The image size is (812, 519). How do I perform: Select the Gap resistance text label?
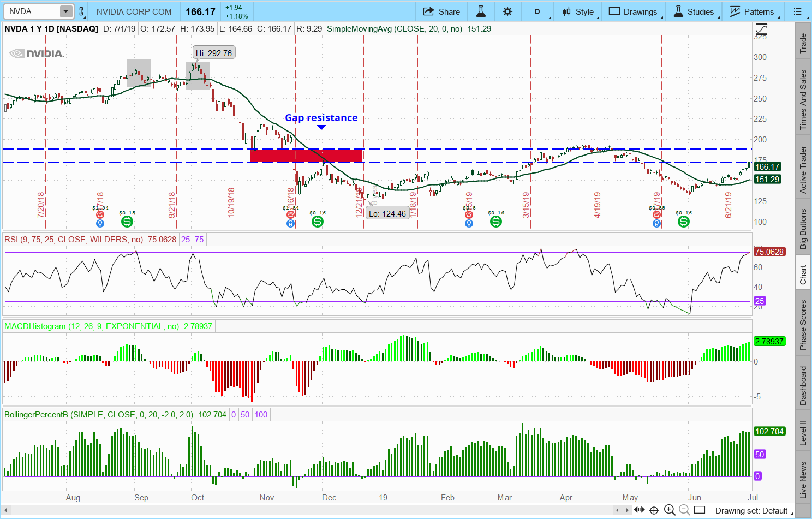(x=321, y=118)
